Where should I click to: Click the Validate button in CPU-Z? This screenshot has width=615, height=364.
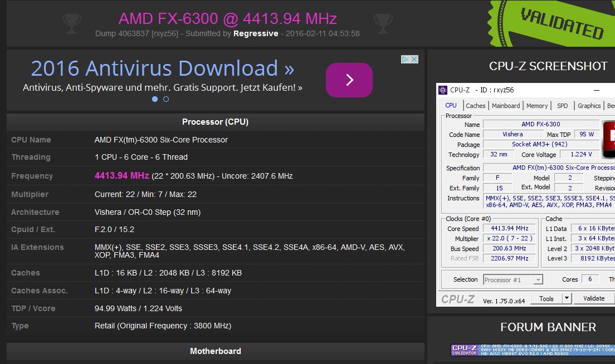coord(594,298)
